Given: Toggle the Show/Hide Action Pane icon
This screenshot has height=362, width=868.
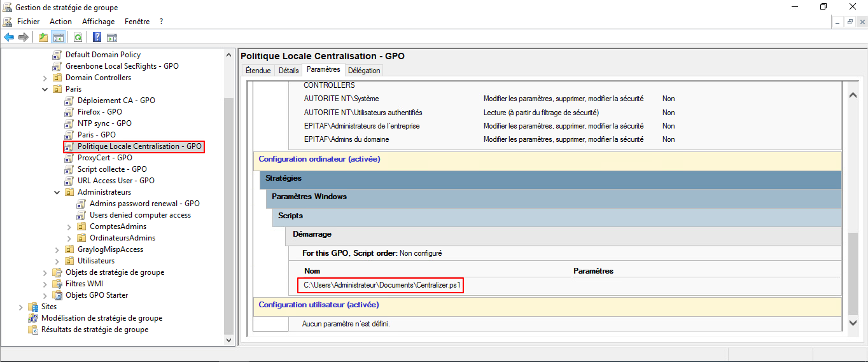Looking at the screenshot, I should [x=112, y=37].
